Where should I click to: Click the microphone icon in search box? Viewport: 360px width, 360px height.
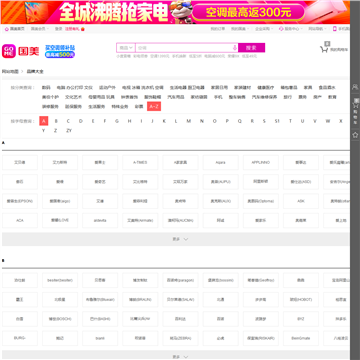(235, 48)
